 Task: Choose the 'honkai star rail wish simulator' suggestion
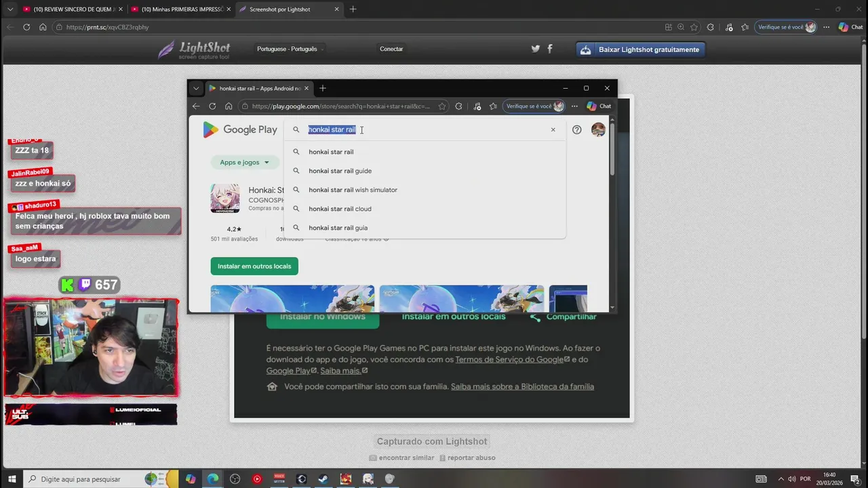pos(425,190)
